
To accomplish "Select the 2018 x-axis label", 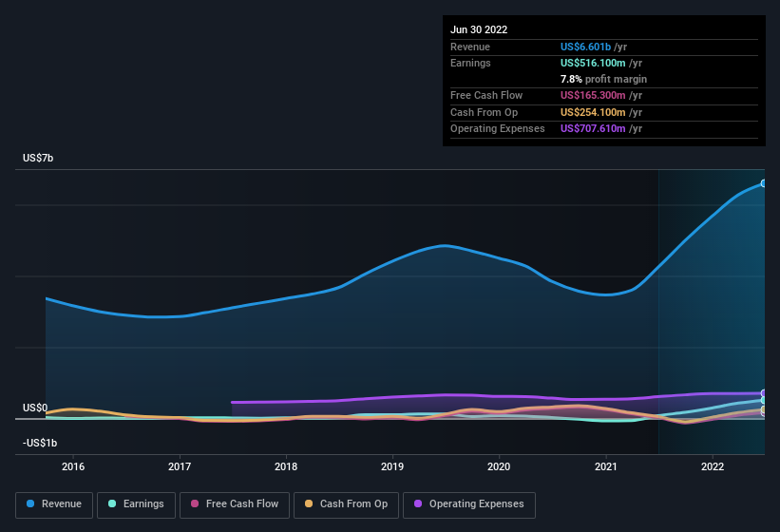I will click(286, 466).
